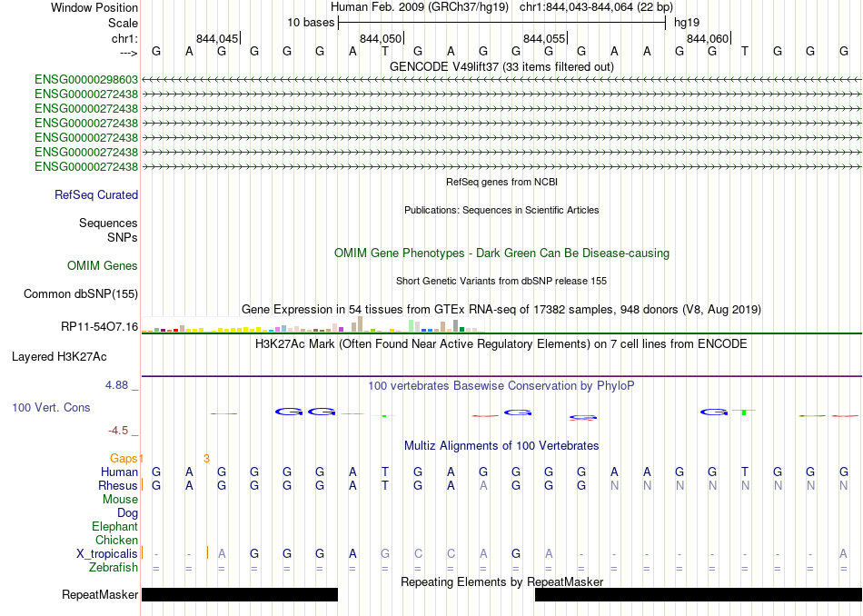Click Multiz Alignments of 100 Vertebrates title
The height and width of the screenshot is (616, 863).
coord(501,446)
